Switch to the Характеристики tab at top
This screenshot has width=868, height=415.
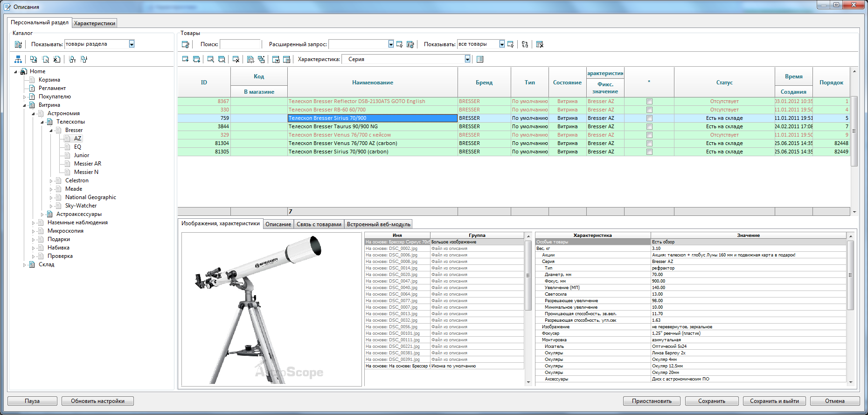pos(95,23)
